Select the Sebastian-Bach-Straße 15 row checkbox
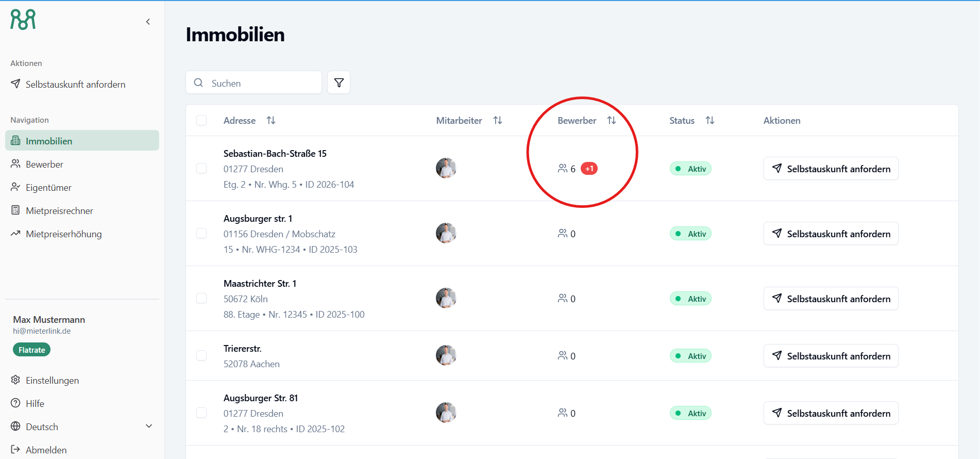 [201, 169]
